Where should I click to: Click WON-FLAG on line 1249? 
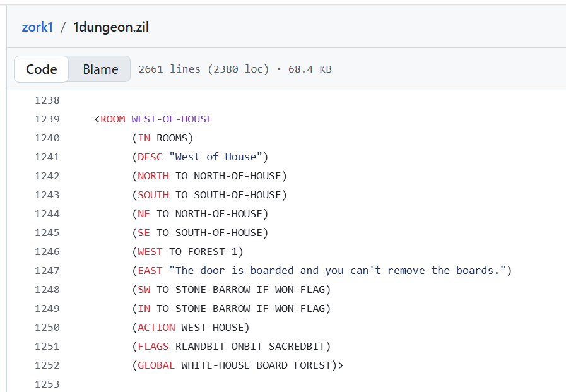300,309
